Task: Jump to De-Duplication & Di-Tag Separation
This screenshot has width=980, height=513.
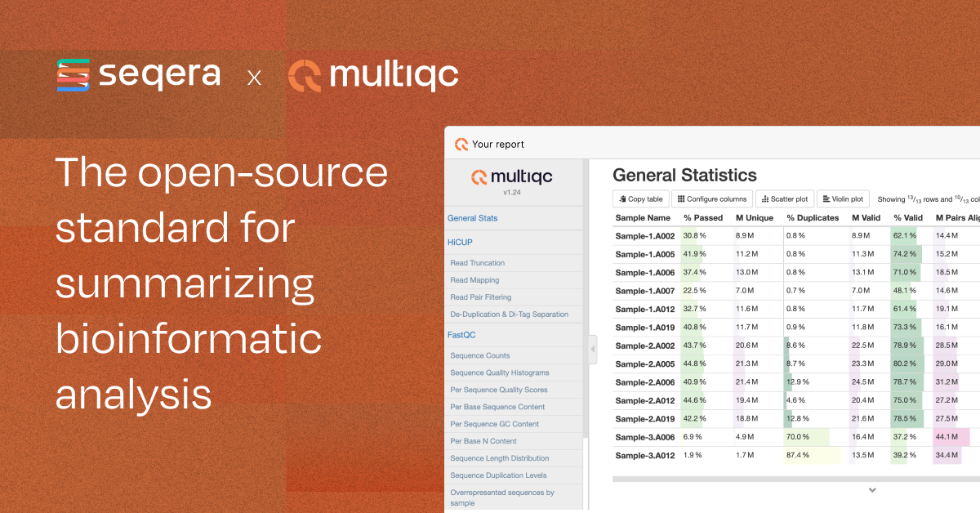Action: (510, 314)
